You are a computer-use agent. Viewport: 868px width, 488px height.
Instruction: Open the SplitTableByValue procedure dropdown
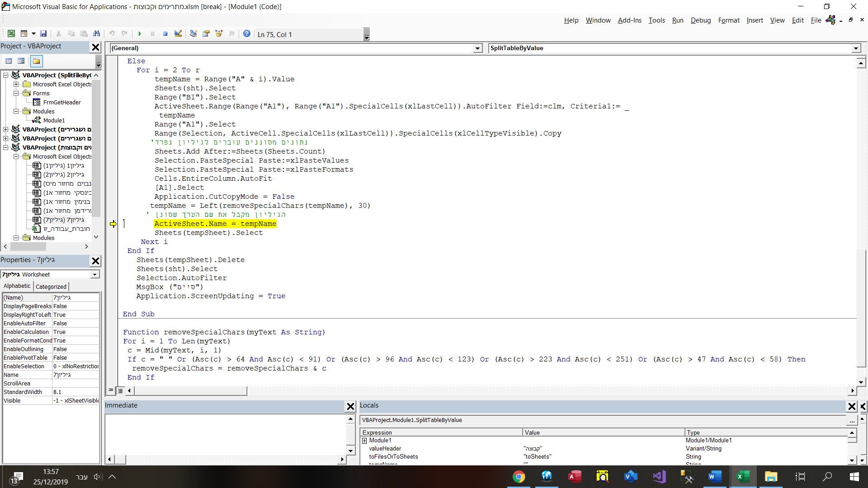(855, 48)
